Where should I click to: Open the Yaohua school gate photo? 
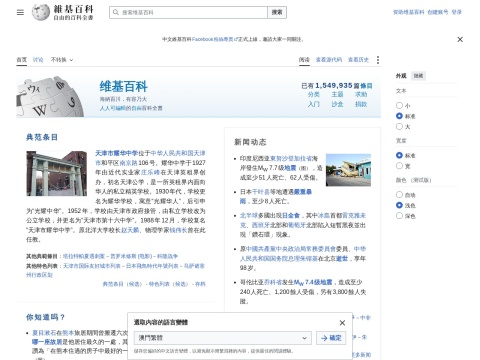pyautogui.click(x=57, y=173)
